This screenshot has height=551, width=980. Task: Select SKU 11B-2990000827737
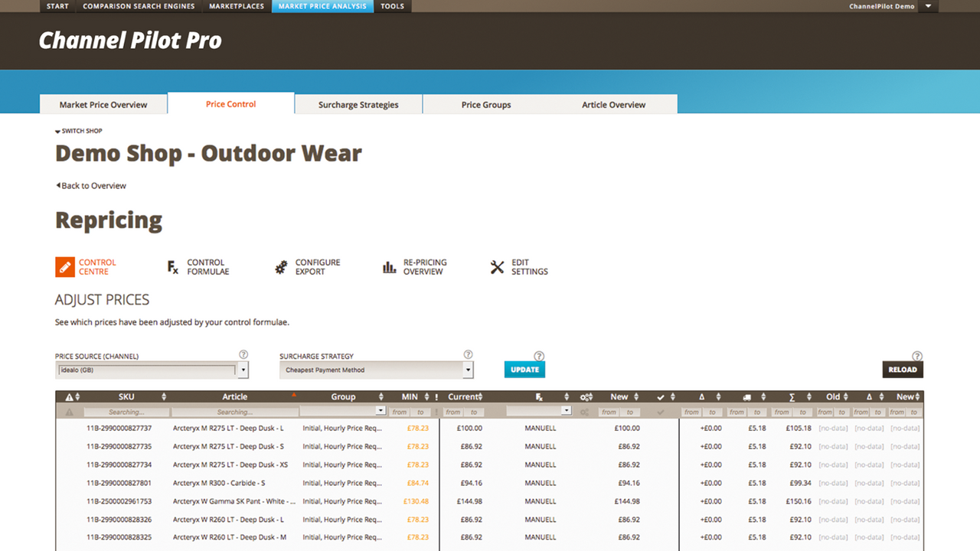point(119,428)
